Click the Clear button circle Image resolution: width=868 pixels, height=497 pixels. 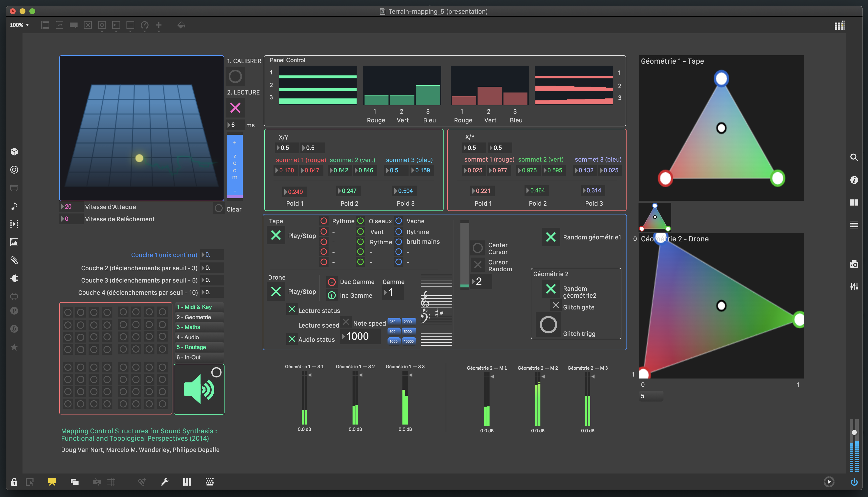coord(219,208)
